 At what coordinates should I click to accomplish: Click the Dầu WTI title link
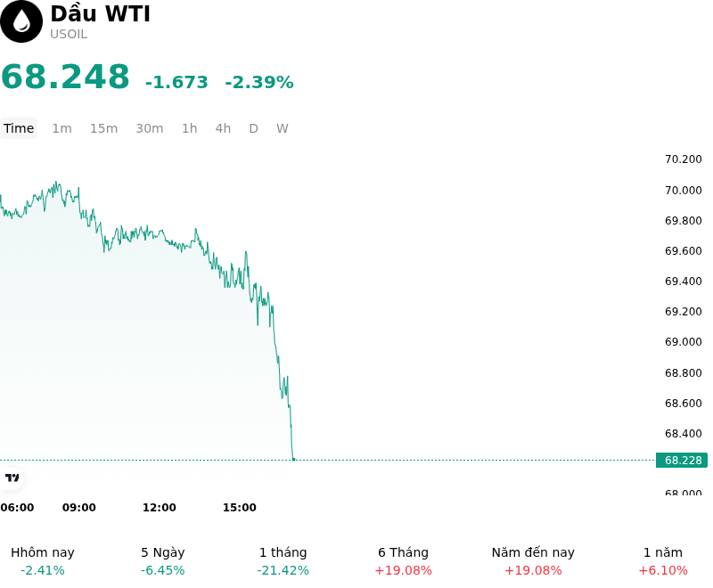[x=100, y=13]
